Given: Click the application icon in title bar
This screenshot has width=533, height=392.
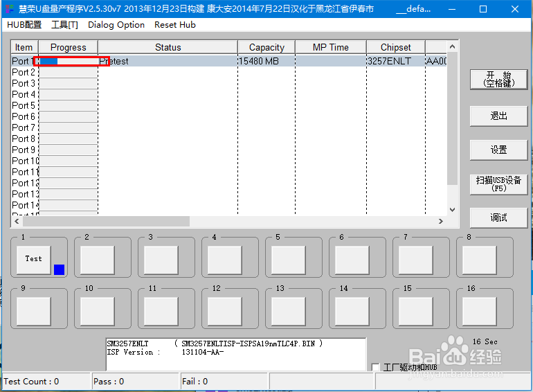Looking at the screenshot, I should (10, 9).
